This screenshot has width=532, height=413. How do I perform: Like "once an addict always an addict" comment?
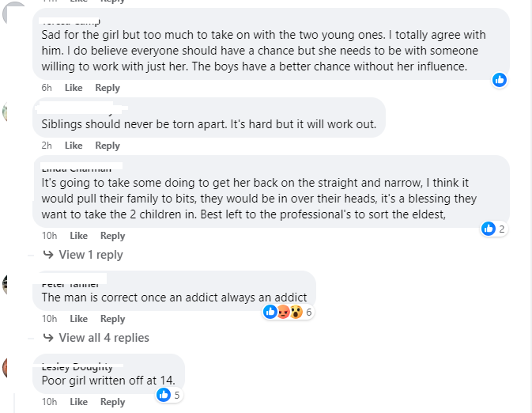tap(78, 319)
